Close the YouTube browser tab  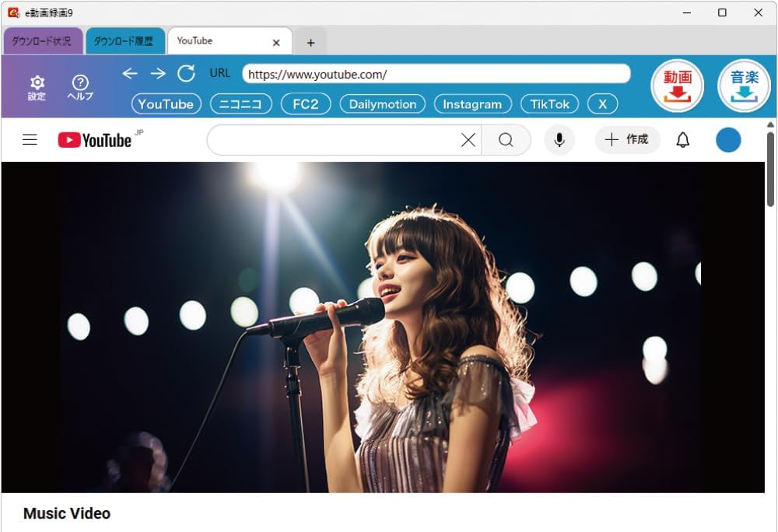(276, 43)
